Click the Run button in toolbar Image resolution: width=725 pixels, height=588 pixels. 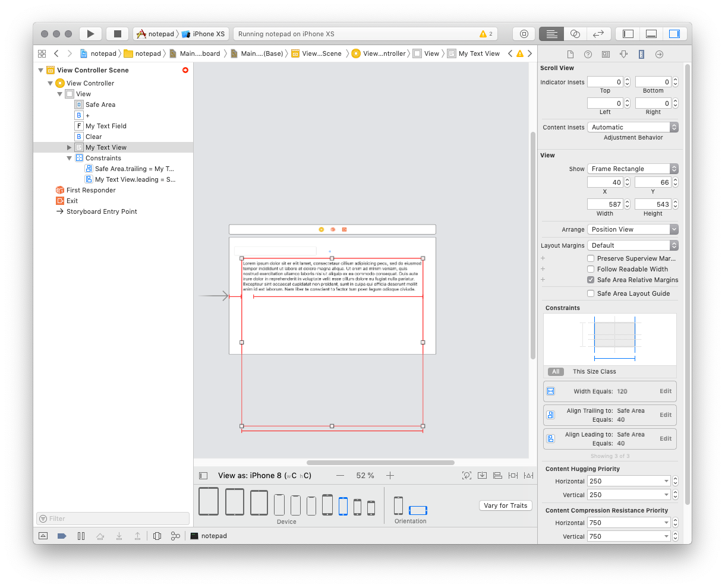(x=90, y=34)
